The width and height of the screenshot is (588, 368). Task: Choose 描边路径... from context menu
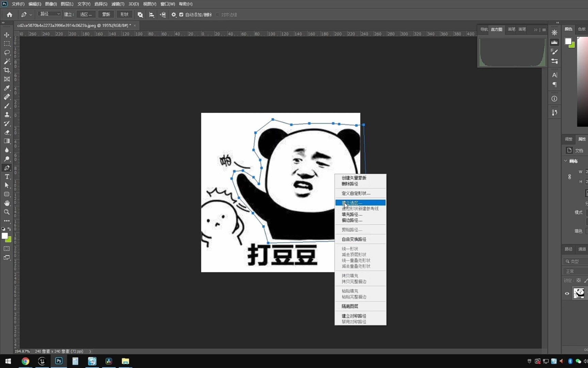point(360,220)
